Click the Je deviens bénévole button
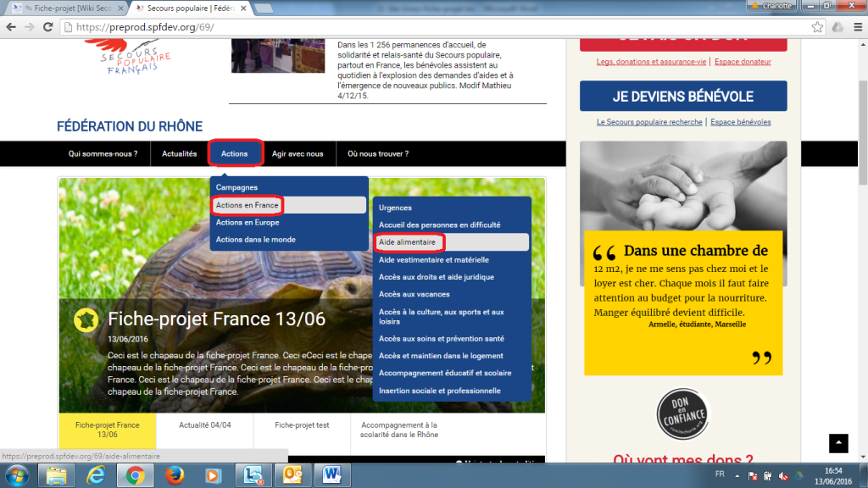The width and height of the screenshot is (868, 488). click(x=683, y=97)
